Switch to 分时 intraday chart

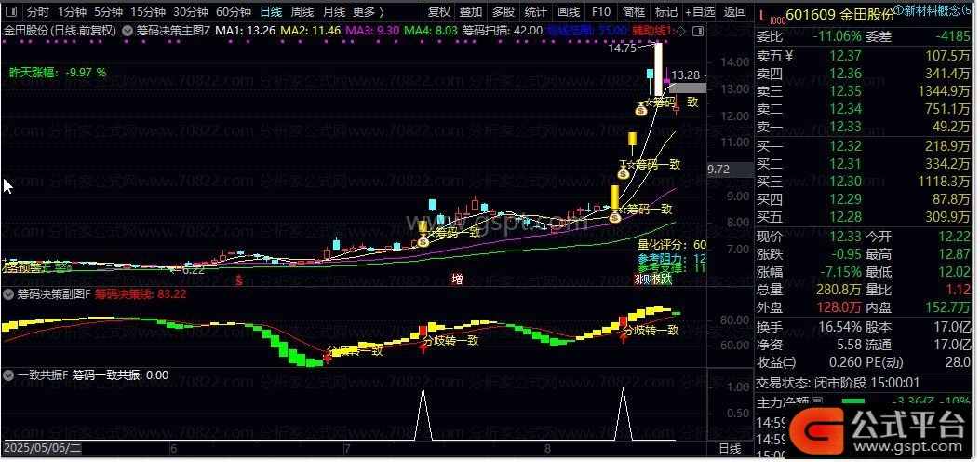[x=38, y=11]
